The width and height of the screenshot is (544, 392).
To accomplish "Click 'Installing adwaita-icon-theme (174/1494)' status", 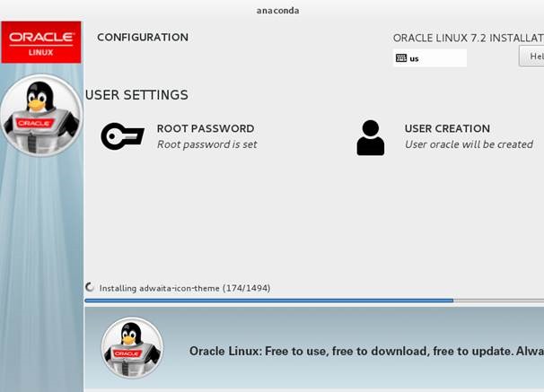I will [x=185, y=288].
